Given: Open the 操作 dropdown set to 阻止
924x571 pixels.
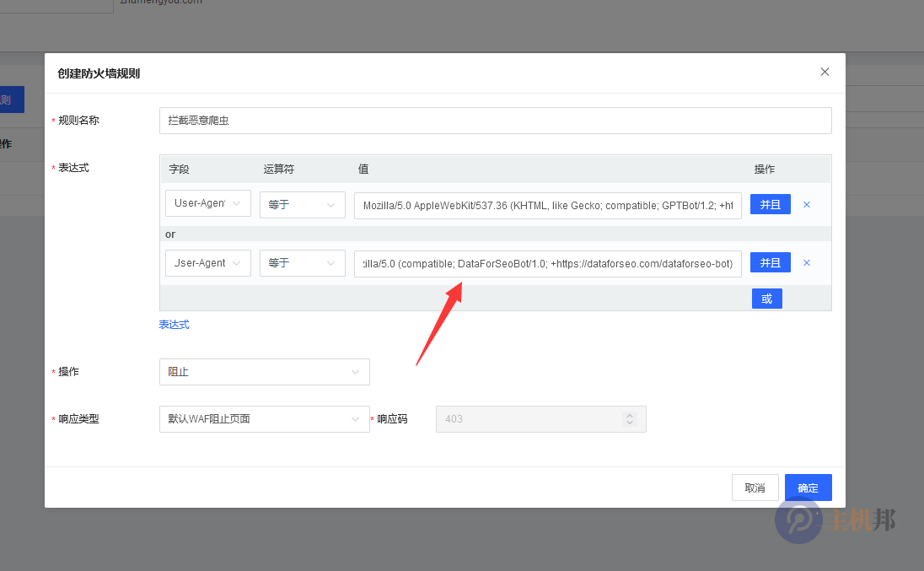Looking at the screenshot, I should [264, 372].
